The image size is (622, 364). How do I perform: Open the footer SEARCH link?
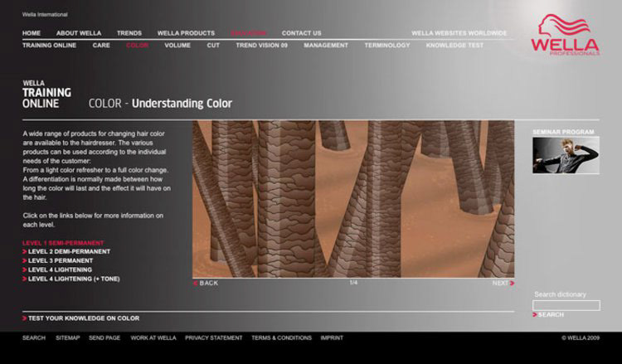pos(34,337)
